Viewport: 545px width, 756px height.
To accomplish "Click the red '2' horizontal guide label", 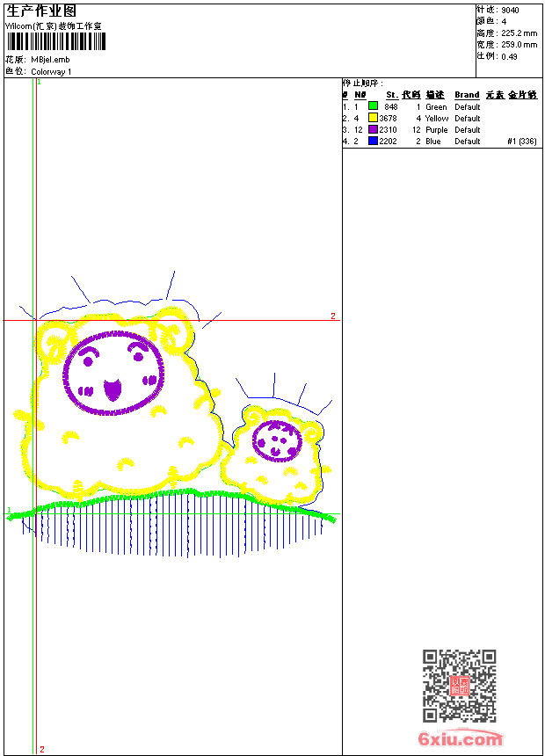I will [333, 316].
